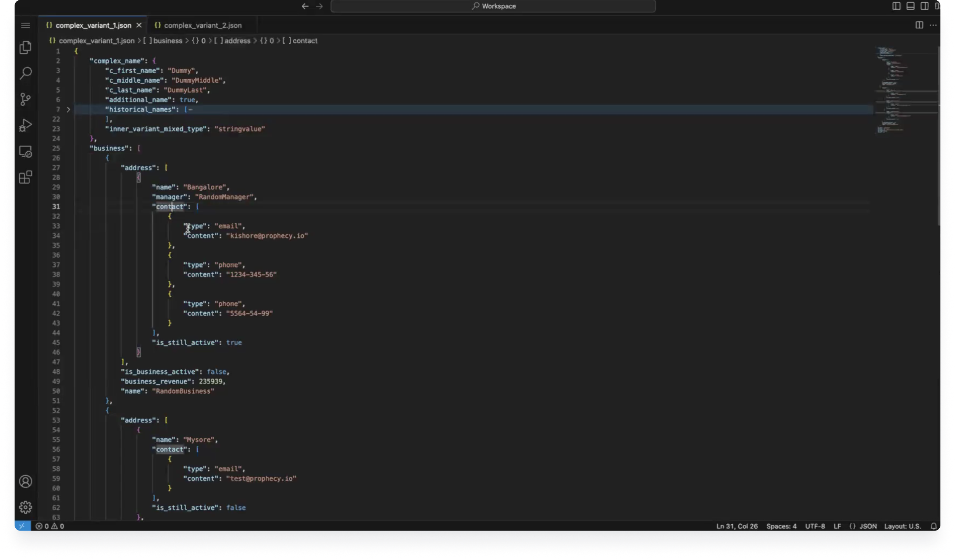Screen dimensions: 955x560
Task: Change end of line sequence LF
Action: pyautogui.click(x=838, y=526)
